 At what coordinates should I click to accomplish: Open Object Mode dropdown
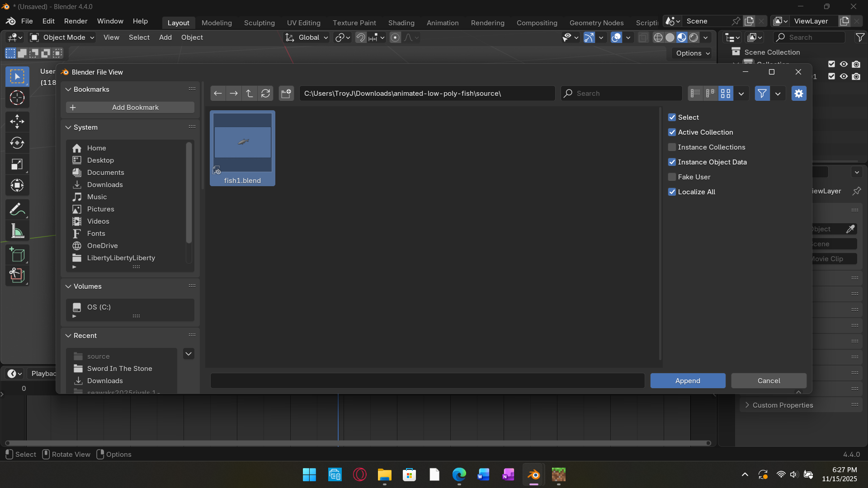pos(62,38)
